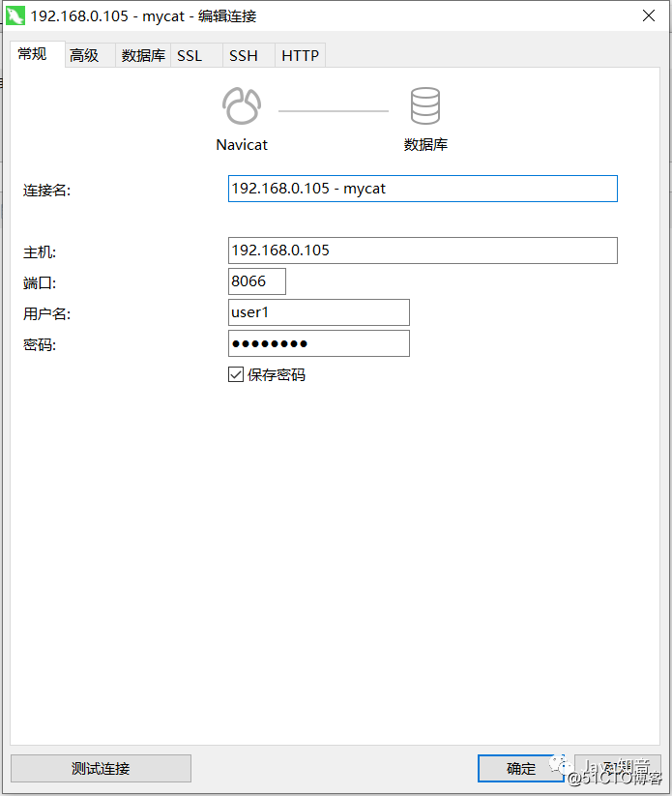672x796 pixels.
Task: Click the 主机 field showing 192.168.0.105
Action: coord(423,251)
